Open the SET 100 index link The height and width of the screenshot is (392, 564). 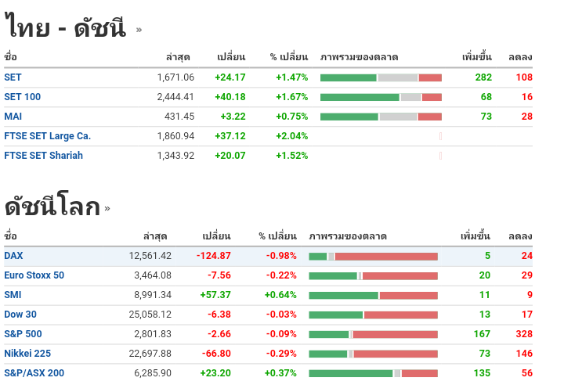click(x=22, y=97)
